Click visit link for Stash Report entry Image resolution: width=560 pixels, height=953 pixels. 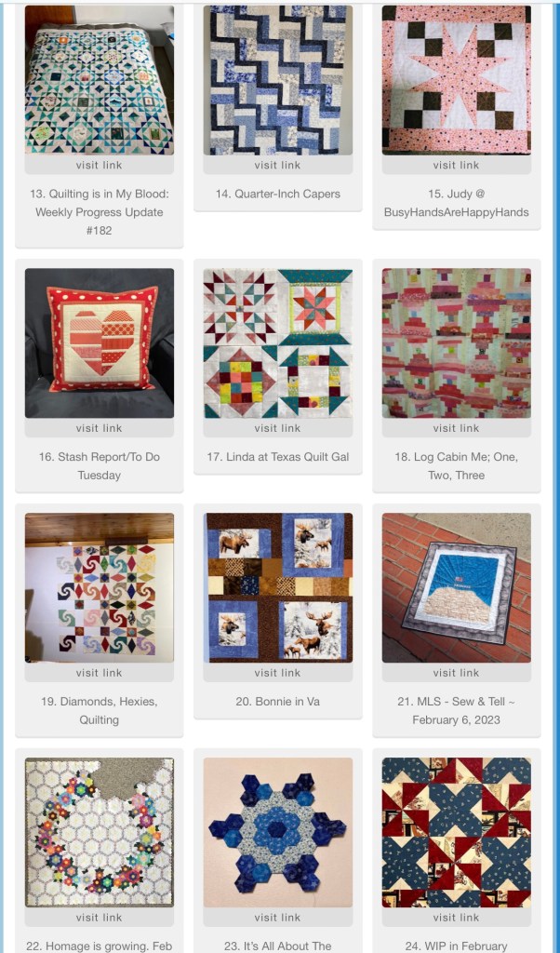click(99, 428)
